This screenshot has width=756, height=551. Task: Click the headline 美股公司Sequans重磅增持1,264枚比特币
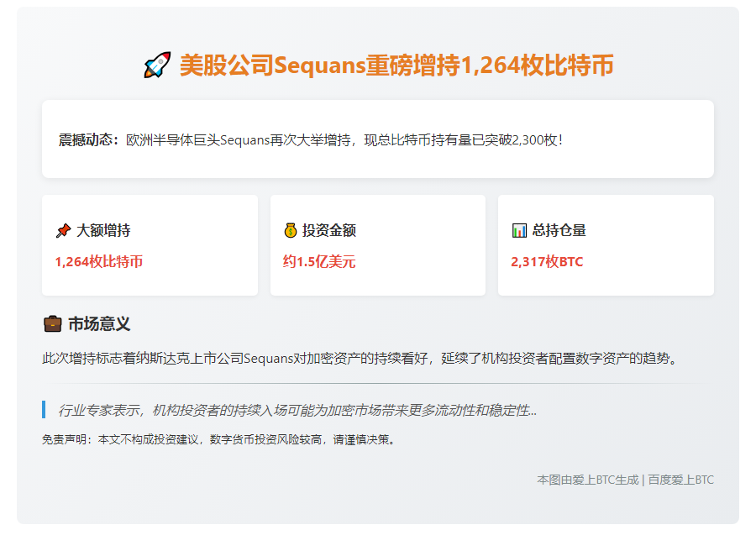[396, 65]
